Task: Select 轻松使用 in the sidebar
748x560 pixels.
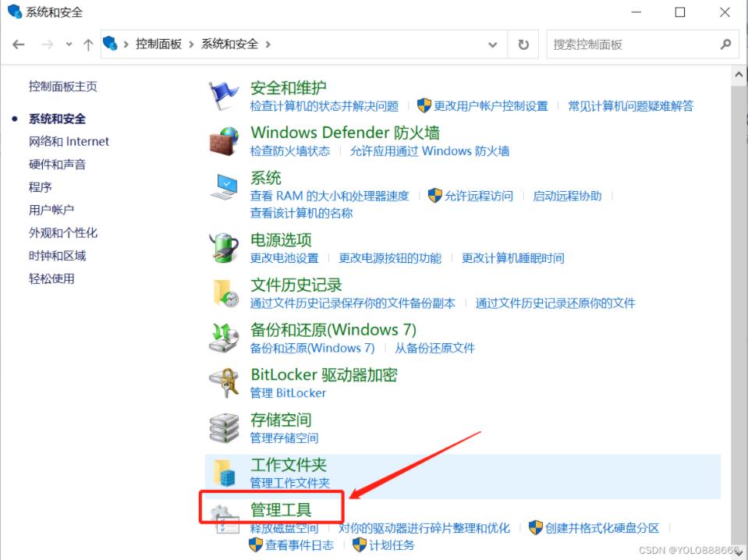Action: [x=51, y=278]
